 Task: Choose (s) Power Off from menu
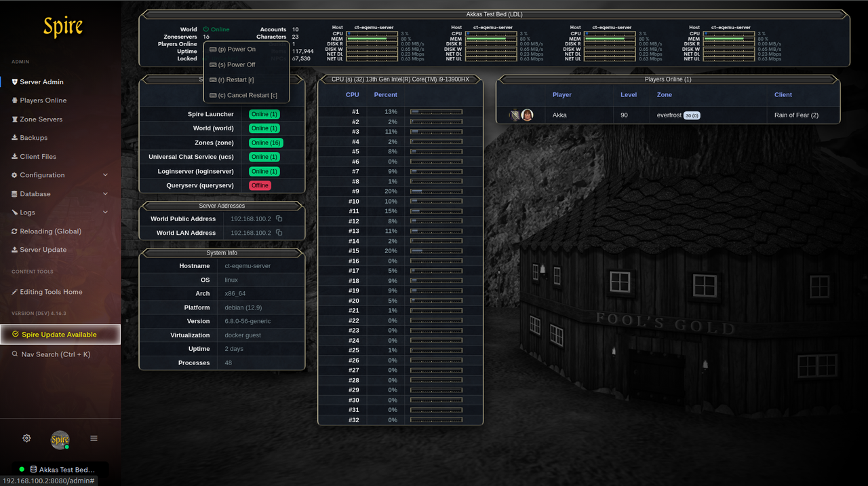click(x=246, y=64)
